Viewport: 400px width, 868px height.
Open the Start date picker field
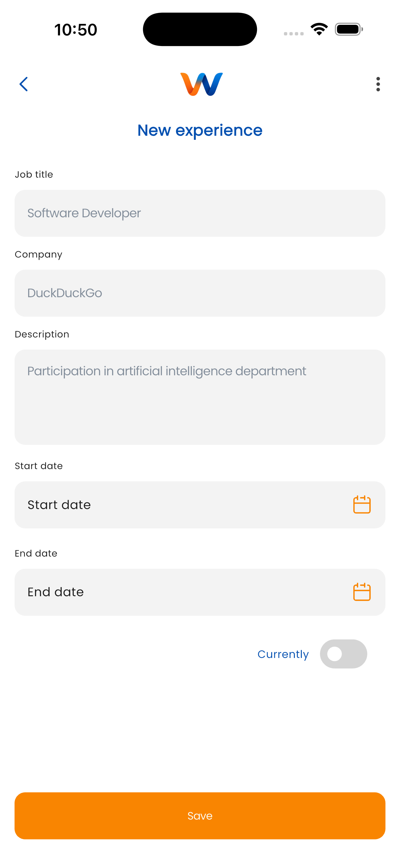(182, 505)
